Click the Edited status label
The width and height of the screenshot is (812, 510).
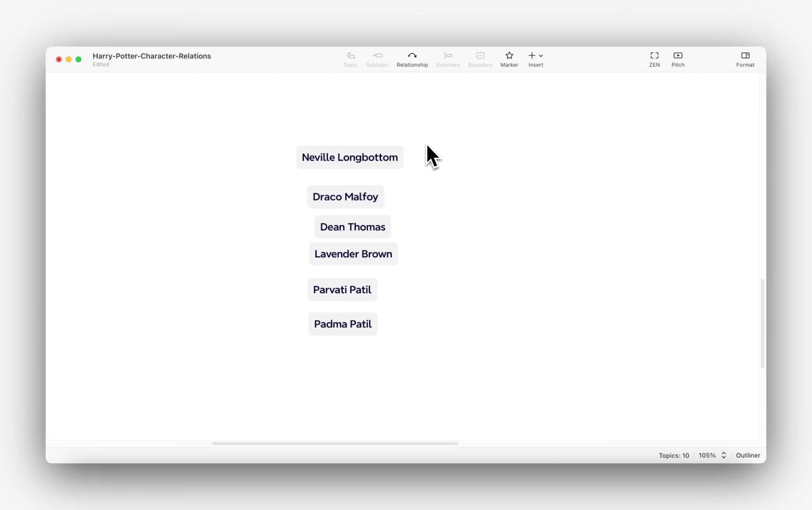[x=101, y=65]
